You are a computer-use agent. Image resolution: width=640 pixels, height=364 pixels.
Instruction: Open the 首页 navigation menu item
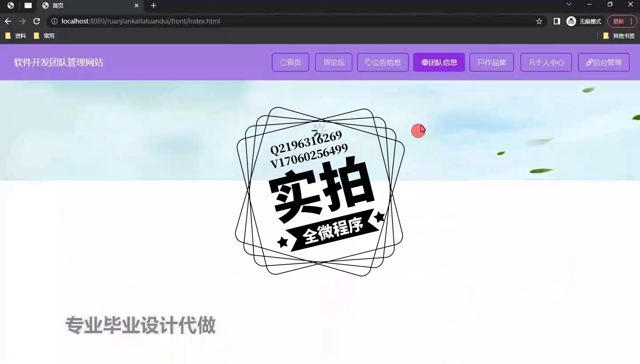290,63
